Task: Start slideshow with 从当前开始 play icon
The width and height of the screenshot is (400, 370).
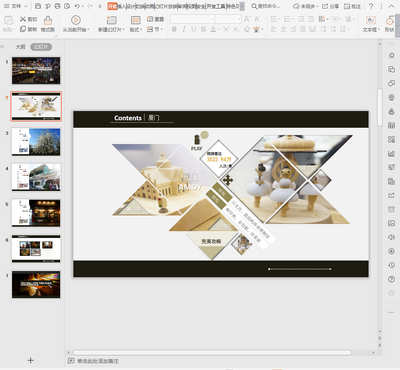Action: coord(76,20)
